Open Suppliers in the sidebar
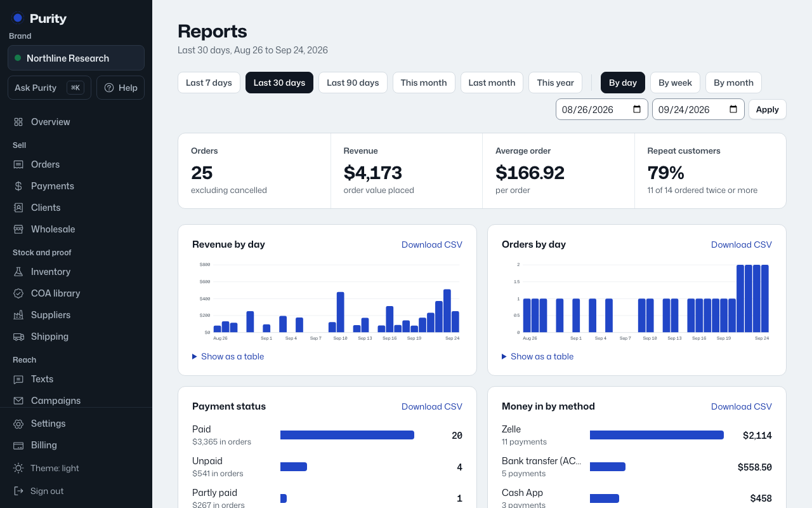Viewport: 812px width, 508px height. click(x=76, y=315)
